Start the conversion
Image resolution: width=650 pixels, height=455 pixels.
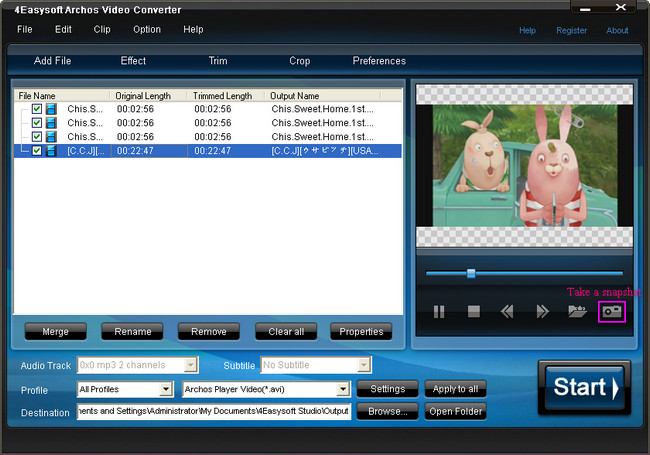point(585,387)
